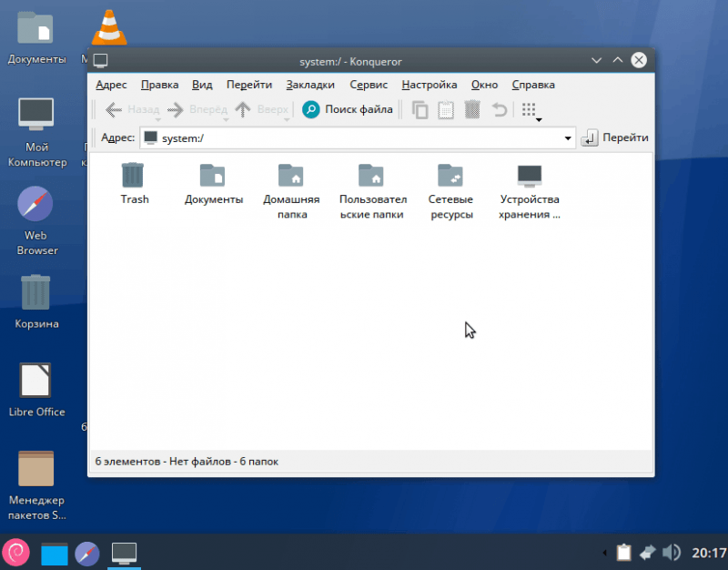Viewport: 728px width, 570px height.
Task: Click the Корзина desktop icon
Action: 36,301
